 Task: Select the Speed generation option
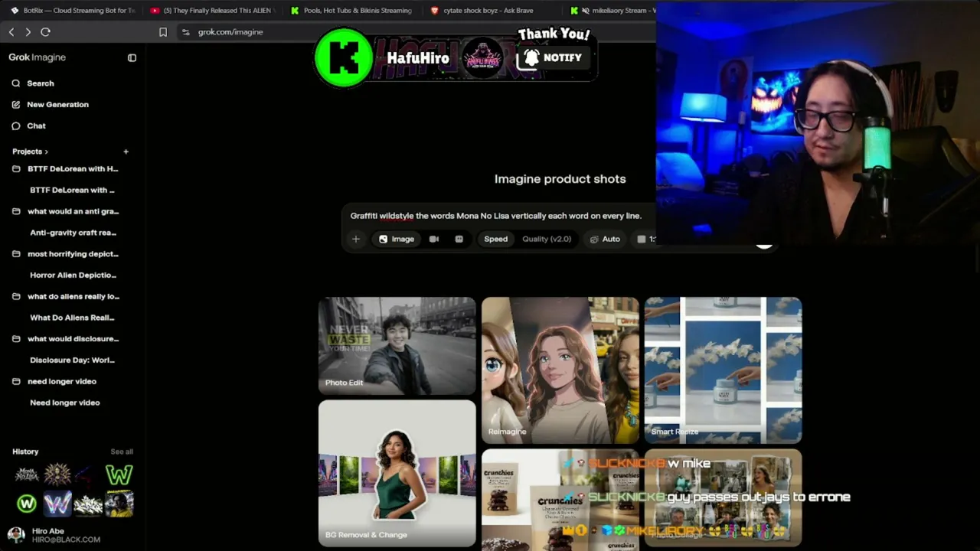(x=495, y=239)
